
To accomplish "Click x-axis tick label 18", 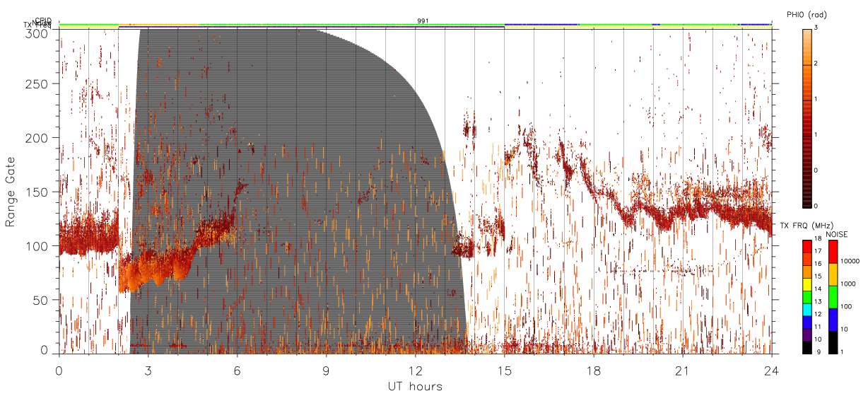I will [x=594, y=371].
